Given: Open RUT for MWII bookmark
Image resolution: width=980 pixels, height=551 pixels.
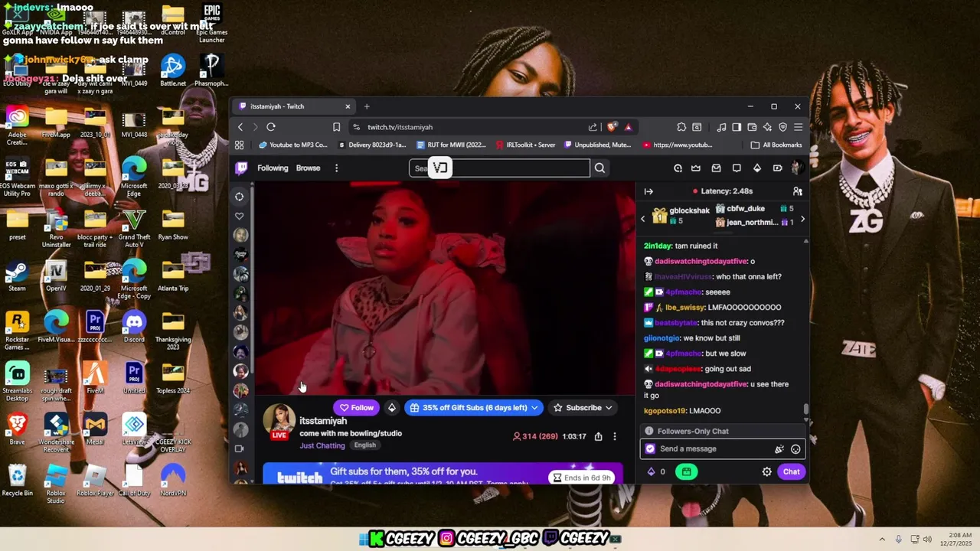Looking at the screenshot, I should click(x=452, y=145).
